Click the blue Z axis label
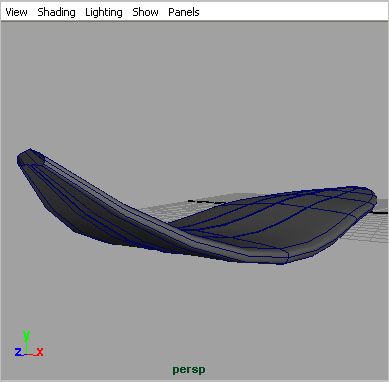389x382 pixels. click(18, 352)
